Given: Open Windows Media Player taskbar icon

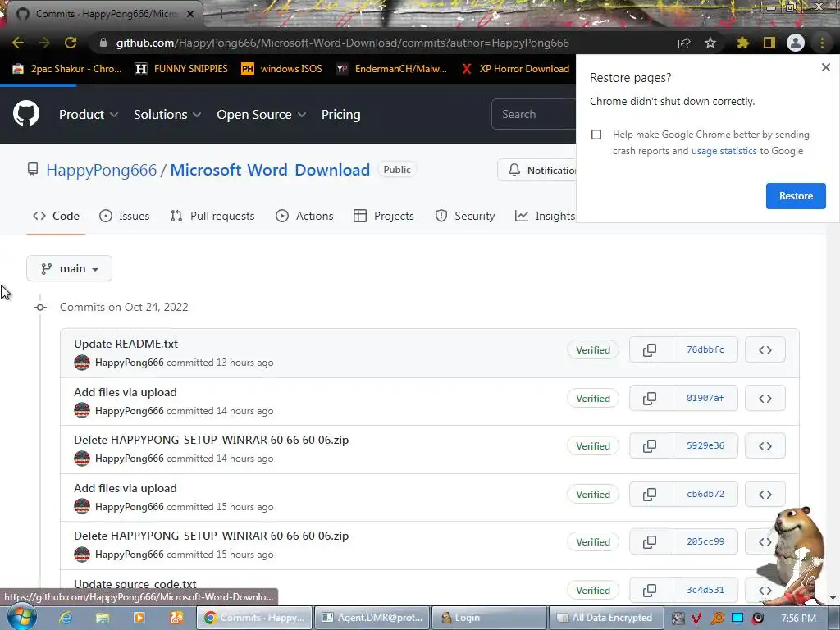Looking at the screenshot, I should point(139,618).
